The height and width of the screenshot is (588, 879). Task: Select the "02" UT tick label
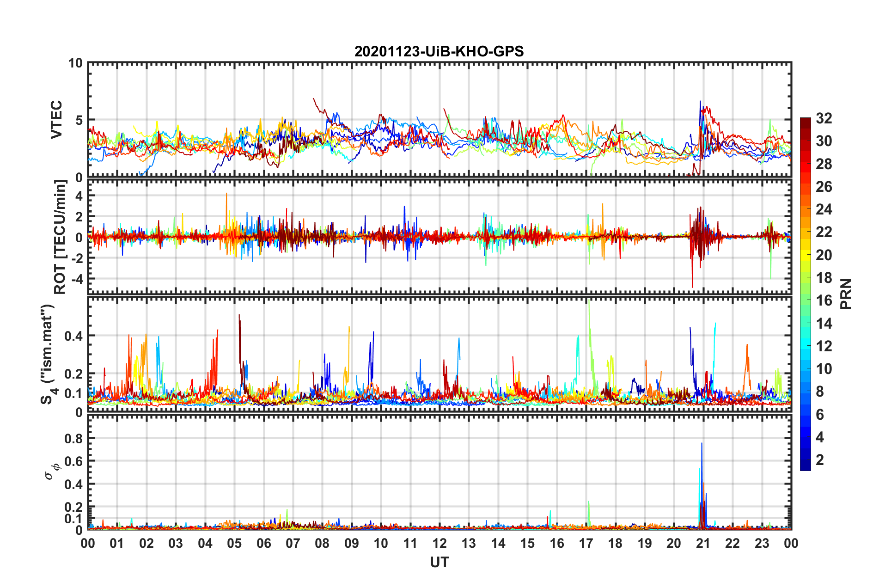pyautogui.click(x=146, y=543)
